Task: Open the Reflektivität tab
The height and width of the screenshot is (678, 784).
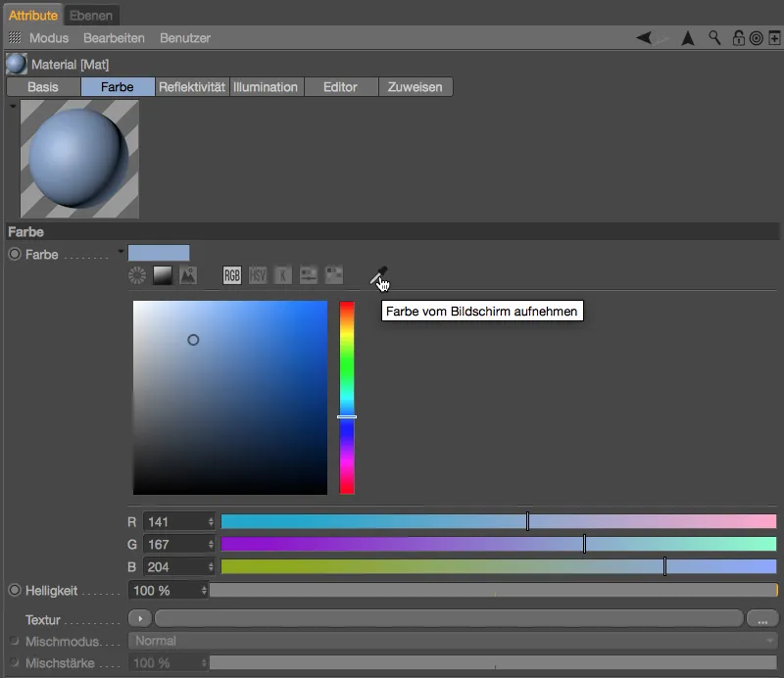Action: pos(192,87)
